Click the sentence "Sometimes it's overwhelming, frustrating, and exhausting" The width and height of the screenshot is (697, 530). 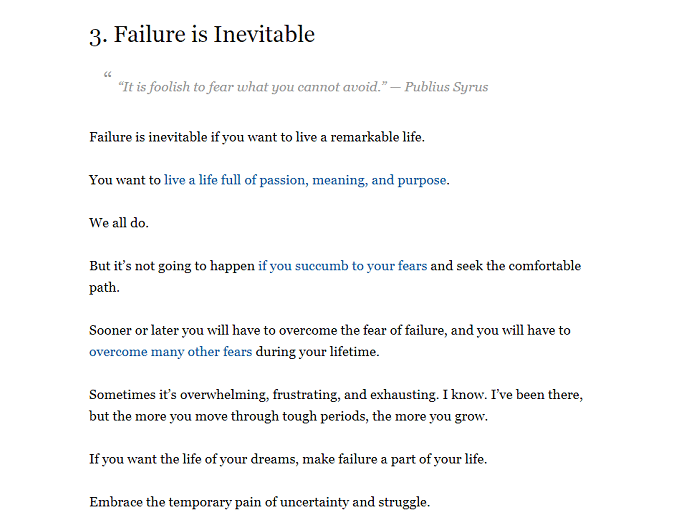(x=260, y=395)
